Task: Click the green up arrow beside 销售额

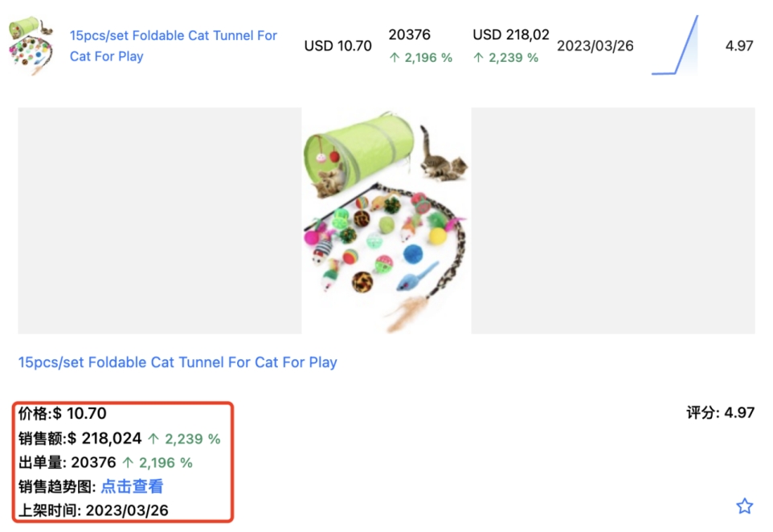Action: 154,439
